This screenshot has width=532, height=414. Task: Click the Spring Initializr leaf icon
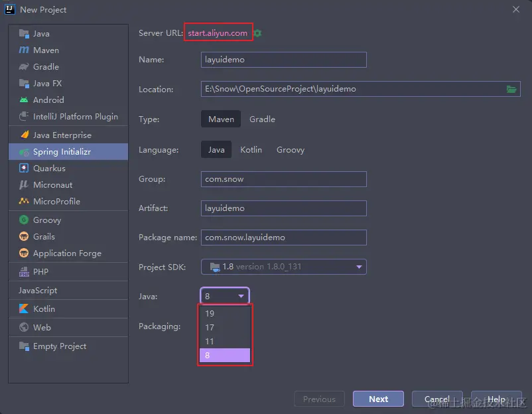point(24,152)
